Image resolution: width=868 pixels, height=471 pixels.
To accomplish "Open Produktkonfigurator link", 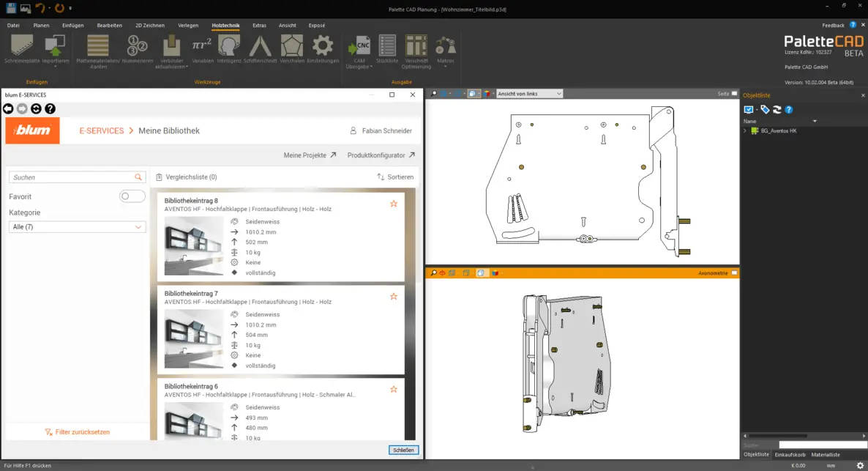I will pos(381,155).
